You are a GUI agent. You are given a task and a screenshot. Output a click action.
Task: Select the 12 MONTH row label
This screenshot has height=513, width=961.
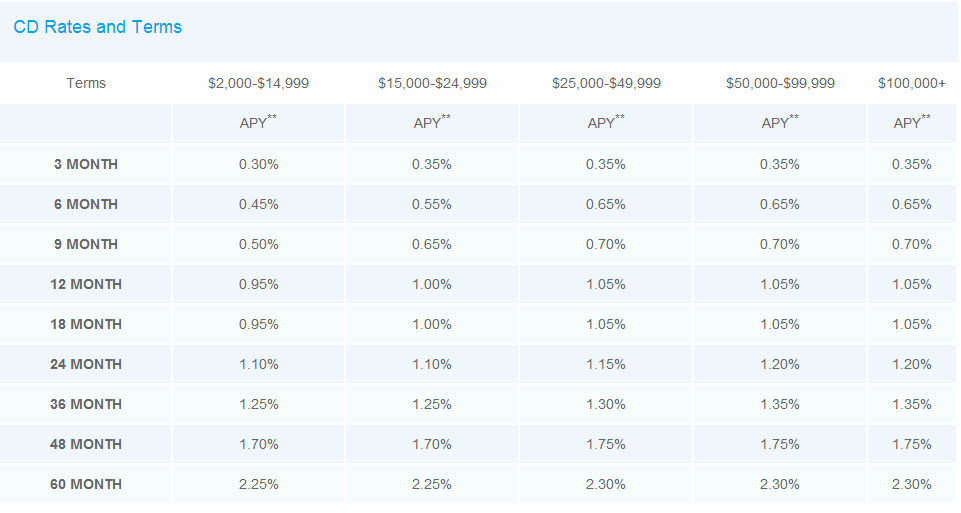tap(86, 284)
